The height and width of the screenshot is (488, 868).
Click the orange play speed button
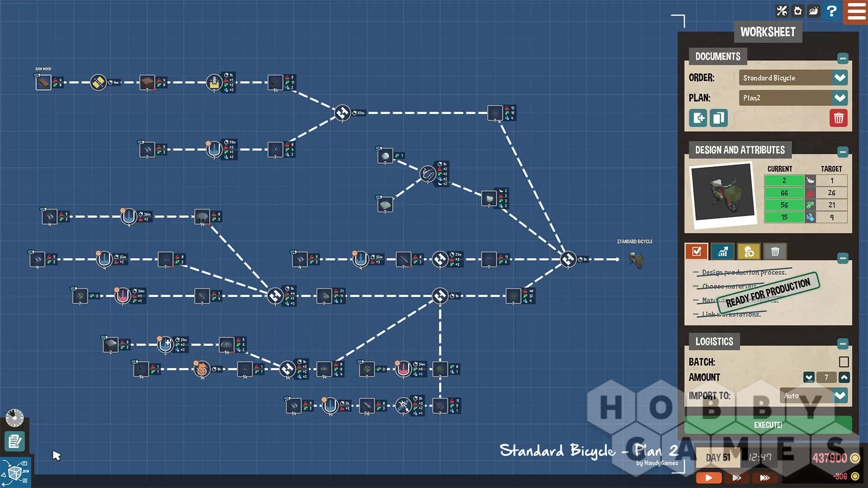click(x=708, y=478)
